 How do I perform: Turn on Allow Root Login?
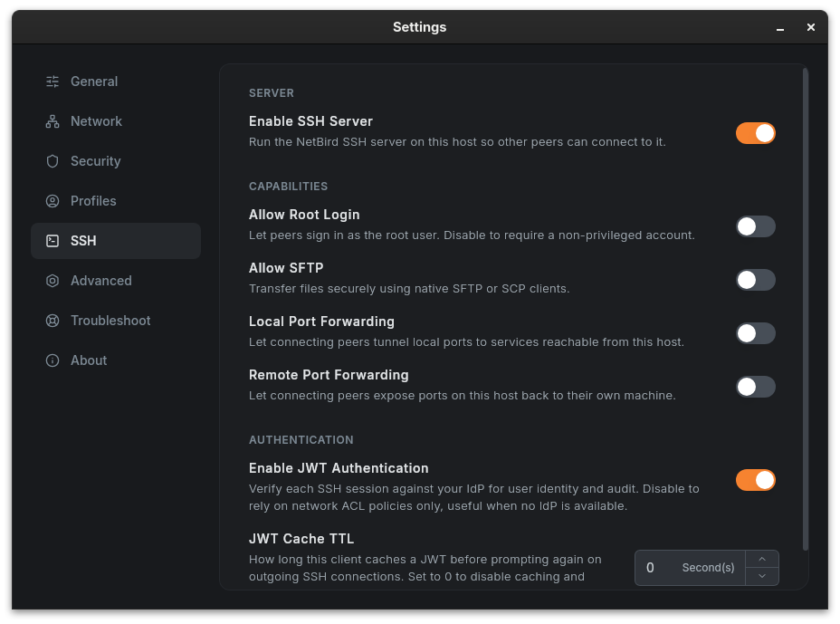(x=755, y=226)
